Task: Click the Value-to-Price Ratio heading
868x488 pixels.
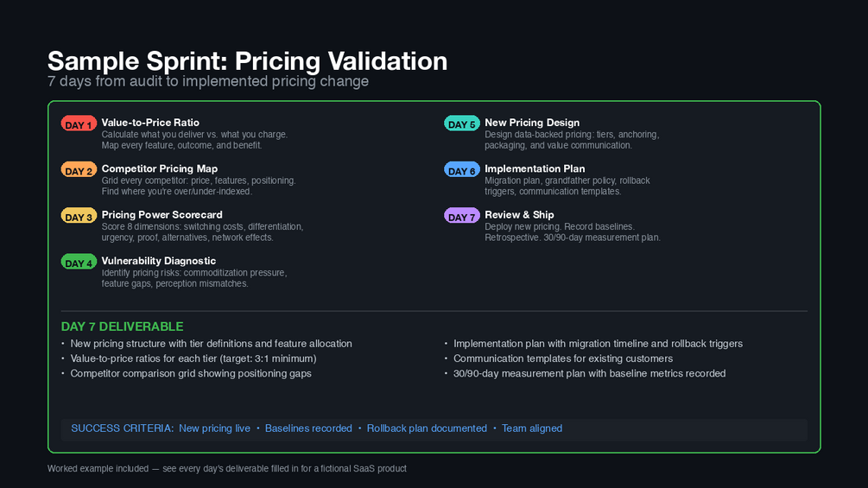Action: [150, 123]
